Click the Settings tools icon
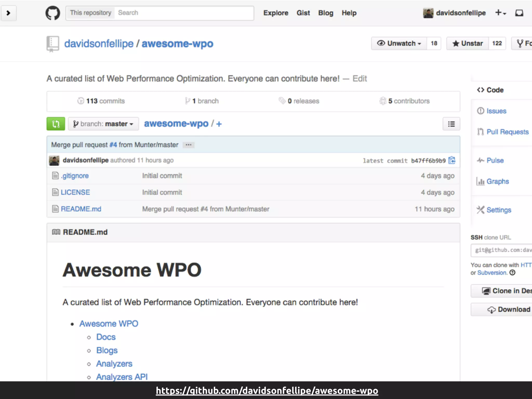 (481, 210)
